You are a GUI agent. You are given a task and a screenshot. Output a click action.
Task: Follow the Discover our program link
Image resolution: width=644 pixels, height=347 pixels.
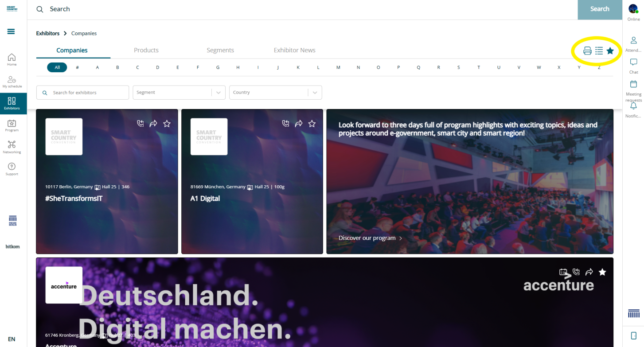[x=370, y=238]
